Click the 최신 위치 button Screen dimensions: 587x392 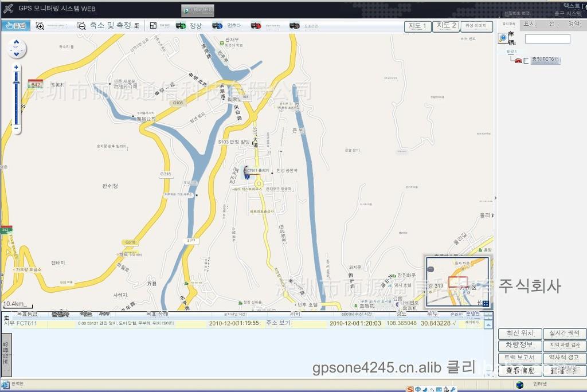click(520, 334)
